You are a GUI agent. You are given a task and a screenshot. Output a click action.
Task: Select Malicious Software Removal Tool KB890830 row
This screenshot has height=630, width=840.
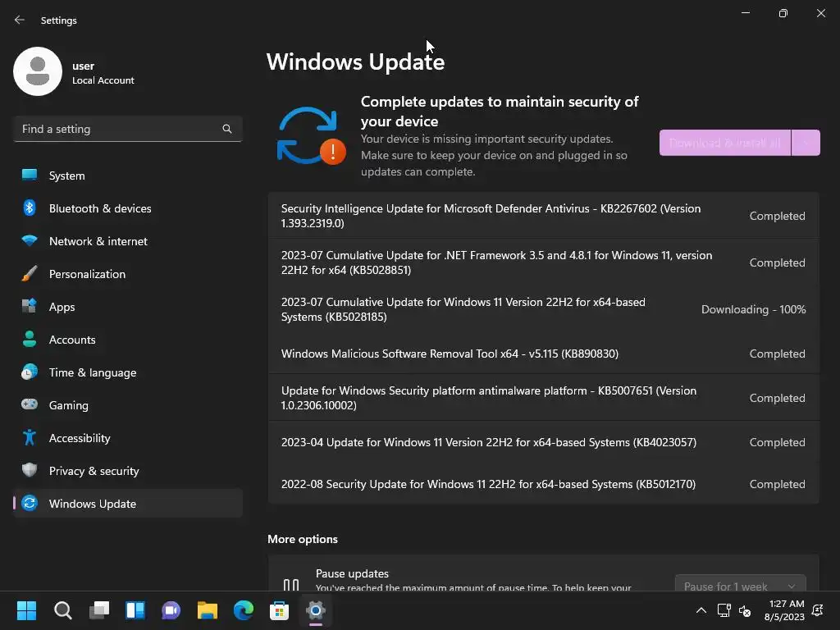[543, 354]
